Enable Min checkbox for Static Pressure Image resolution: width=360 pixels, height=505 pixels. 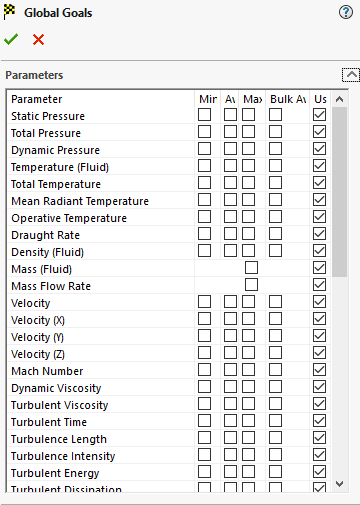pos(204,115)
